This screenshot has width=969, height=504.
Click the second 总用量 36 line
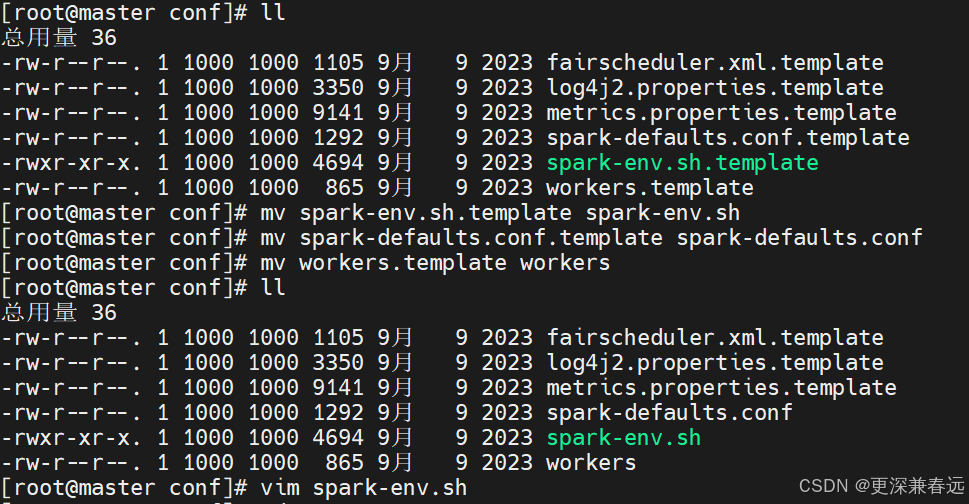[x=59, y=313]
